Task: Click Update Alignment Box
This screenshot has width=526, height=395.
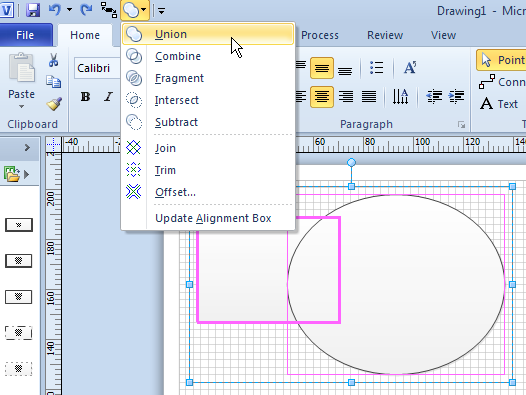Action: pyautogui.click(x=208, y=218)
